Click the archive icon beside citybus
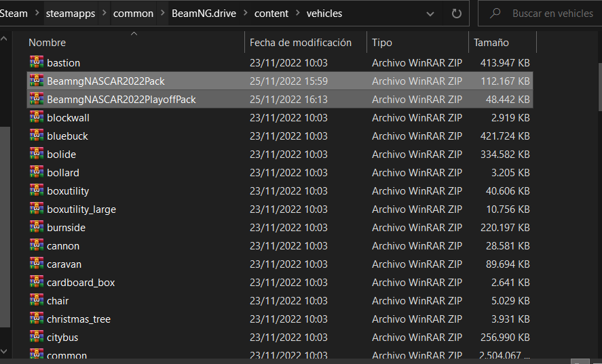 pos(37,337)
